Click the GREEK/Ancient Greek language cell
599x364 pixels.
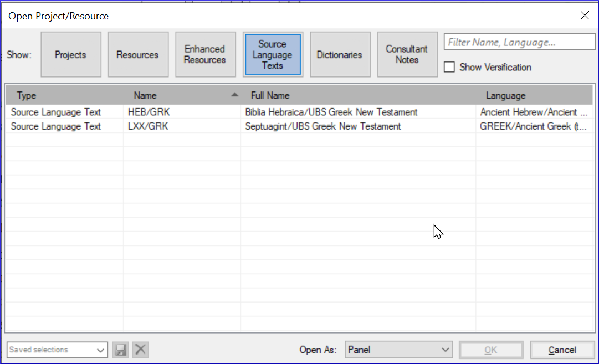(x=534, y=126)
